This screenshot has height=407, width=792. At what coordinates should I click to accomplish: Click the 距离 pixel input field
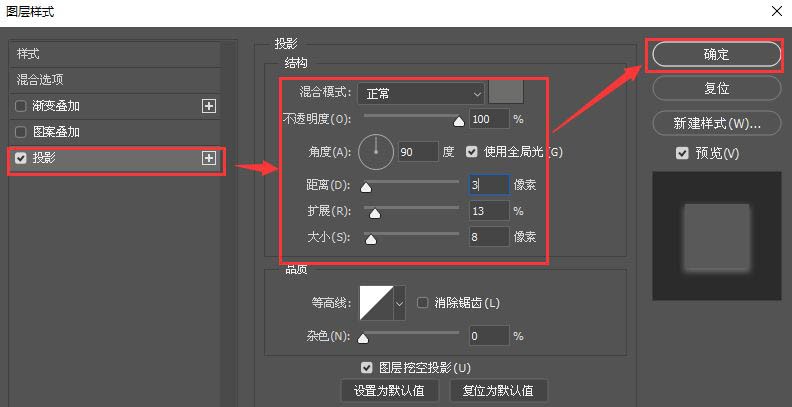[488, 185]
